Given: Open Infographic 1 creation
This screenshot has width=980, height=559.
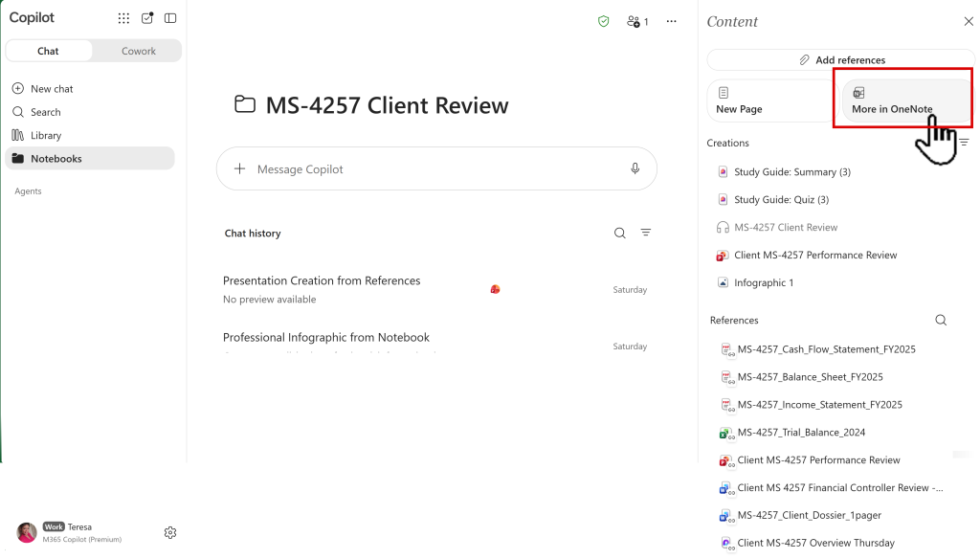Looking at the screenshot, I should click(x=764, y=282).
